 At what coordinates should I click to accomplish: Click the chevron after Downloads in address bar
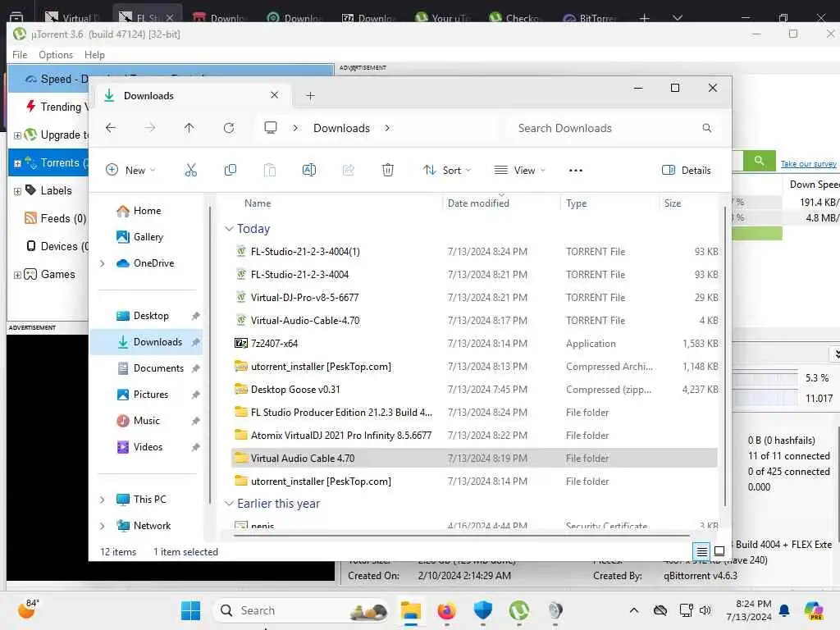coord(387,128)
